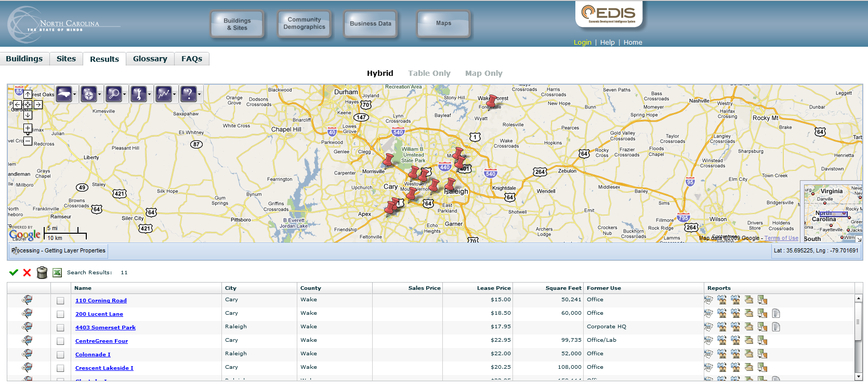The image size is (868, 388).
Task: Click the trash can delete icon
Action: point(42,273)
